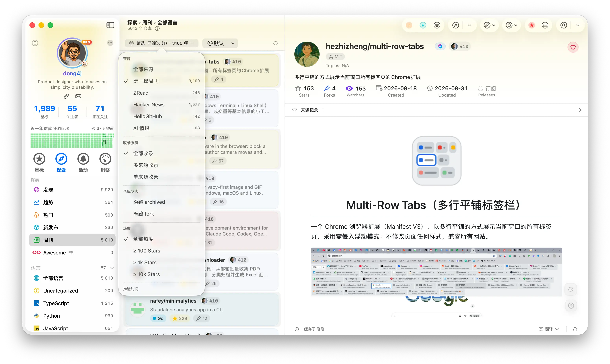The height and width of the screenshot is (364, 610).
Task: Open 发现 in the sidebar
Action: (x=72, y=190)
